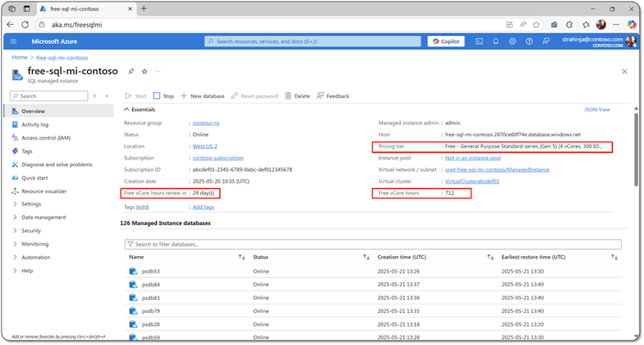Screen dimensions: 644x345
Task: Click edit link beside Tags
Action: pyautogui.click(x=142, y=207)
